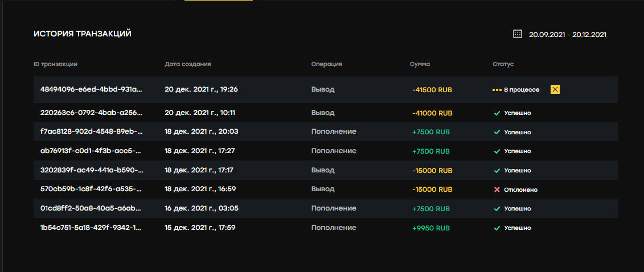Click the -15000 RUB rejected amount
Viewport: 644px width, 272px height.
(432, 189)
